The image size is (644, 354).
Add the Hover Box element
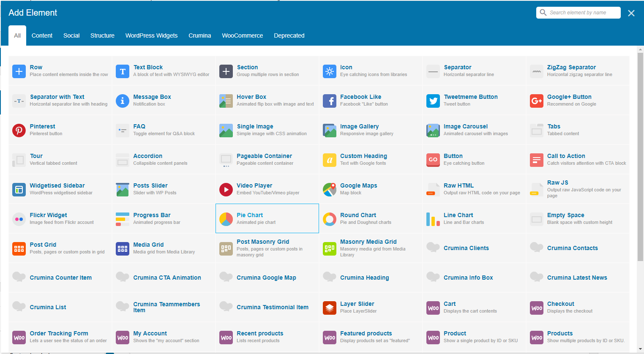(x=267, y=100)
